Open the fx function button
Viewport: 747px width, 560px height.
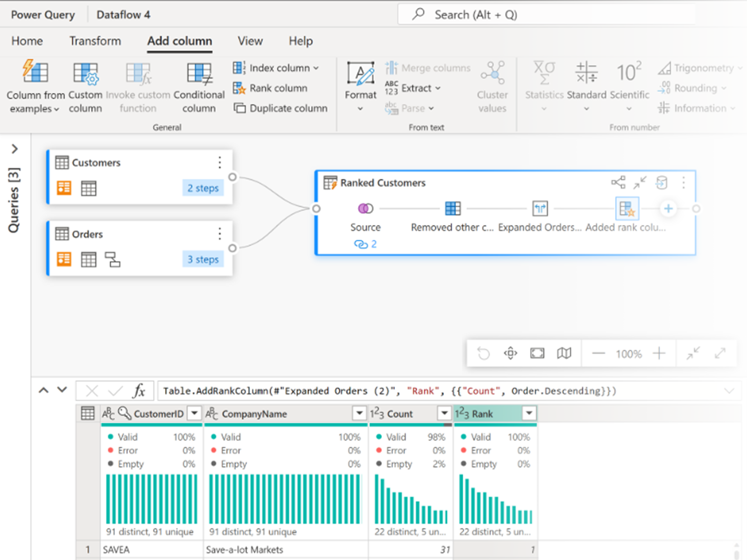pyautogui.click(x=139, y=391)
